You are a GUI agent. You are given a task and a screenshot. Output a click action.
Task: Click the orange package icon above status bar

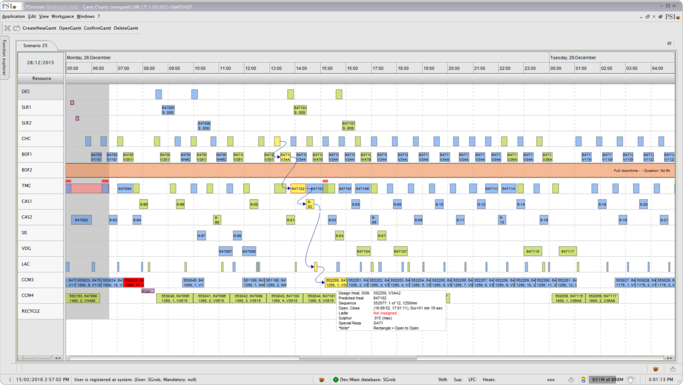point(655,369)
